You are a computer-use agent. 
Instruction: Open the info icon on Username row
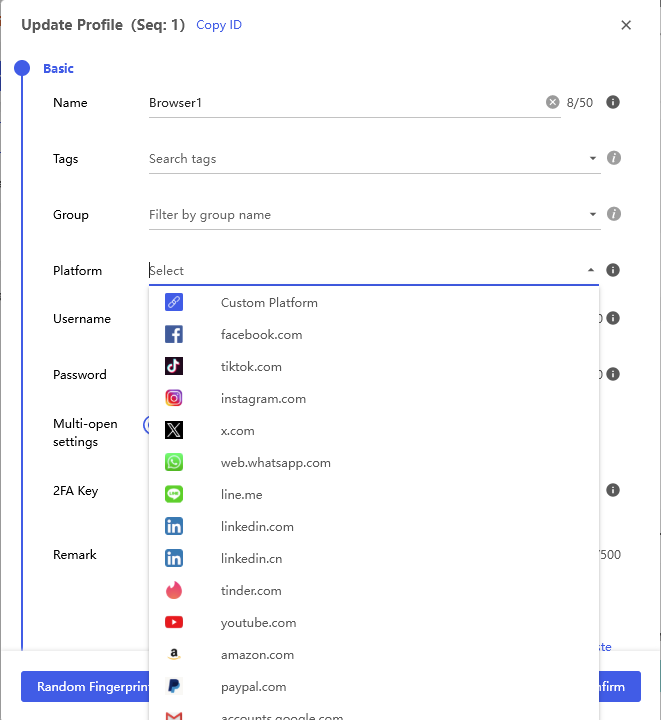pos(613,318)
